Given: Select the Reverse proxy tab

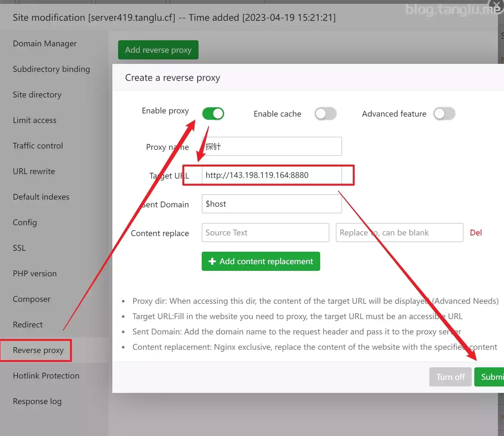Looking at the screenshot, I should (38, 350).
